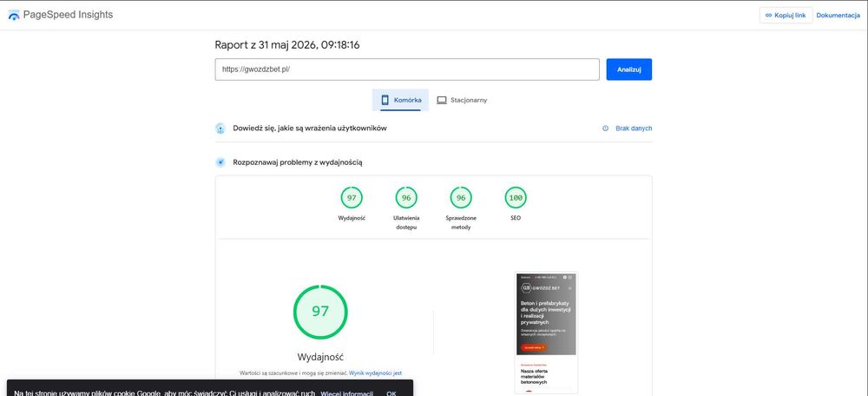This screenshot has width=868, height=396.
Task: Select the mobile phone Komórka icon
Action: [385, 100]
